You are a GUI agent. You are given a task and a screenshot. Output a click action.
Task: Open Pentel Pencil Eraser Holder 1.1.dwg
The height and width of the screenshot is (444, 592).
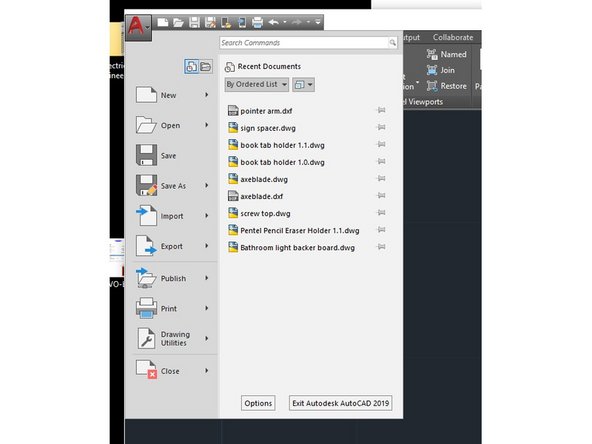[294, 230]
